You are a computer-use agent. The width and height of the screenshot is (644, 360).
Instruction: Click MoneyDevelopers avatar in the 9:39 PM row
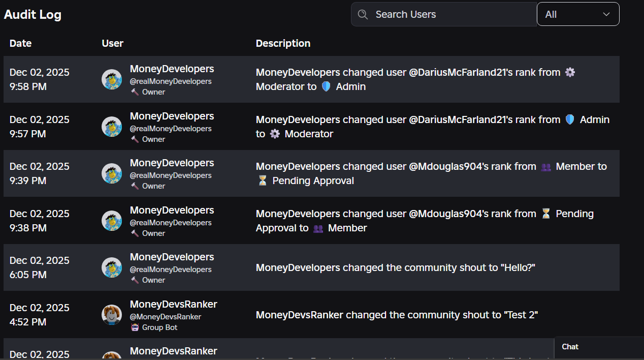(112, 173)
